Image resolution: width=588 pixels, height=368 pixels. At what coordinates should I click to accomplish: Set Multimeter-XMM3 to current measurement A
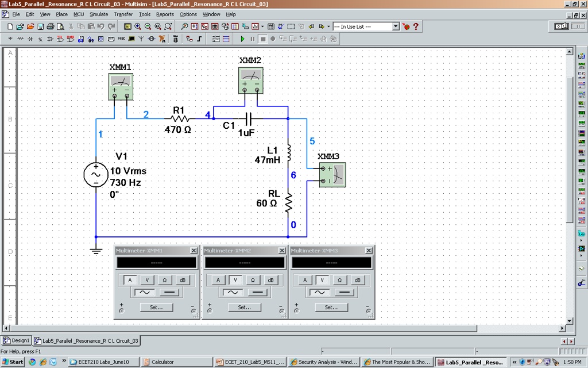point(304,280)
